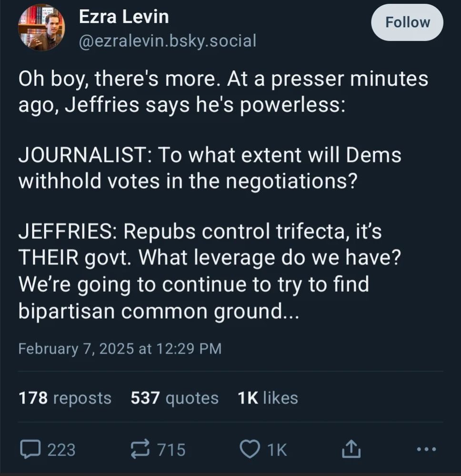The height and width of the screenshot is (476, 461).
Task: Click the Ezra Levin profile avatar
Action: pyautogui.click(x=41, y=28)
